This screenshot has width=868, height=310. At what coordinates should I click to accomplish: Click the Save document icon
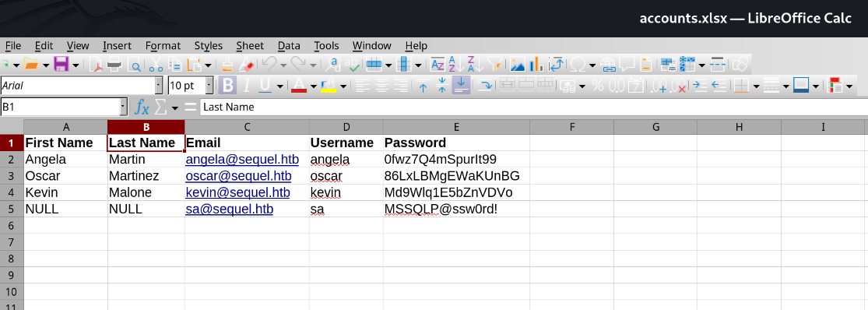(61, 64)
